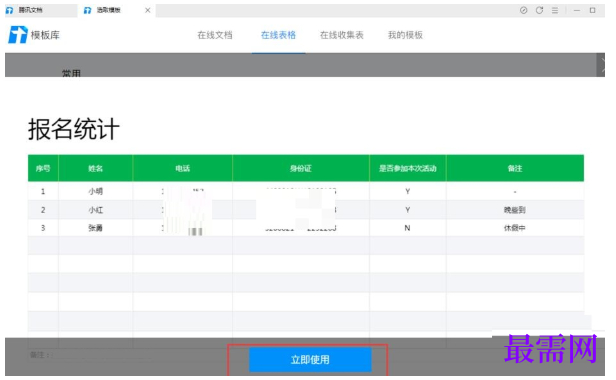This screenshot has width=616, height=380.
Task: Click the 电话 column header
Action: [183, 168]
